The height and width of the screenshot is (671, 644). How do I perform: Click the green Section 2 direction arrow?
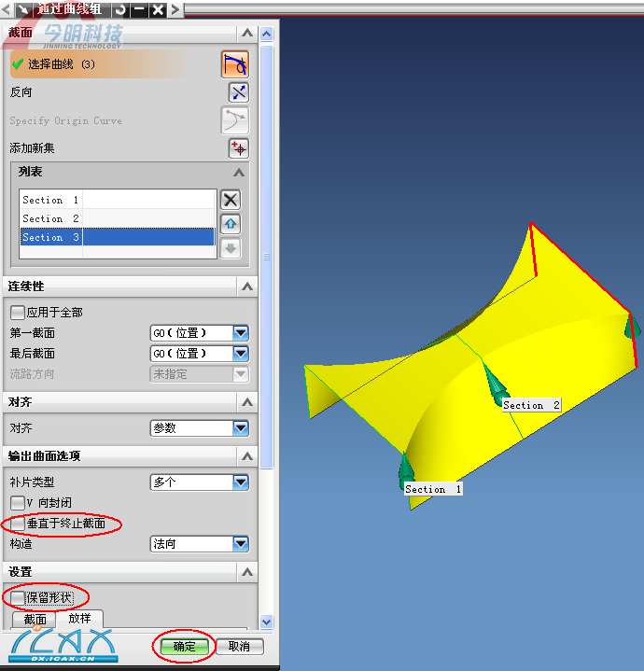click(x=497, y=384)
